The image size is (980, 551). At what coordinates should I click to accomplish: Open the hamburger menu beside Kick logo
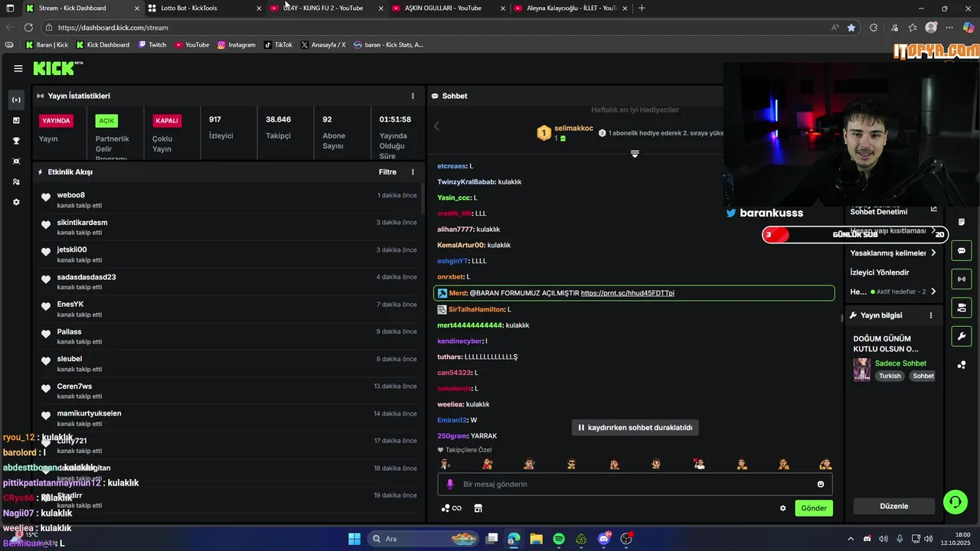pyautogui.click(x=18, y=68)
